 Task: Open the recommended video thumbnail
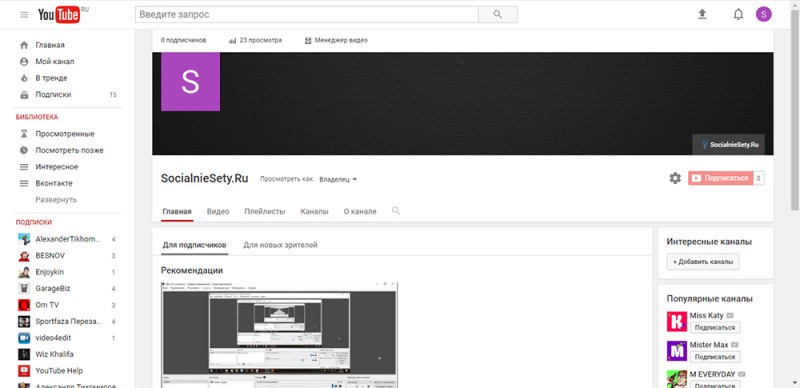280,335
